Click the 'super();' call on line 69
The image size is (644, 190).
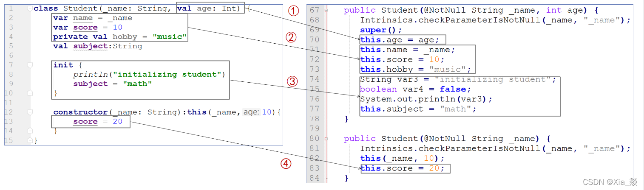click(381, 30)
